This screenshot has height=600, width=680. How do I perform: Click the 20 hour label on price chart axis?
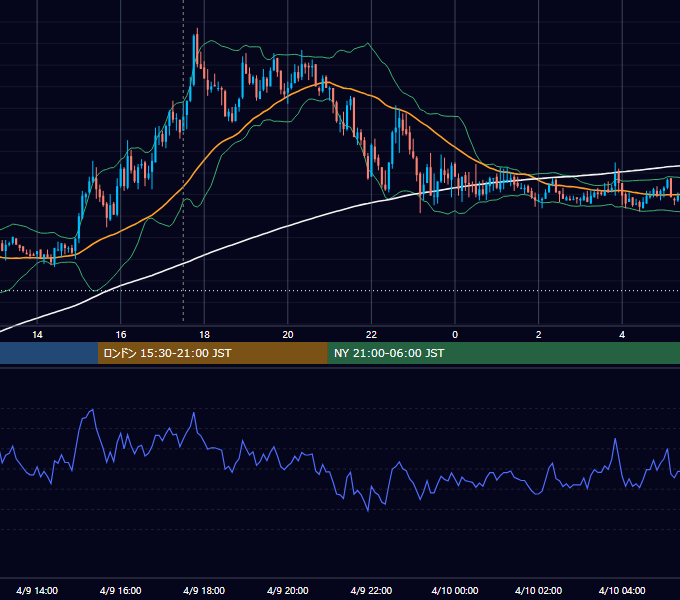(288, 335)
